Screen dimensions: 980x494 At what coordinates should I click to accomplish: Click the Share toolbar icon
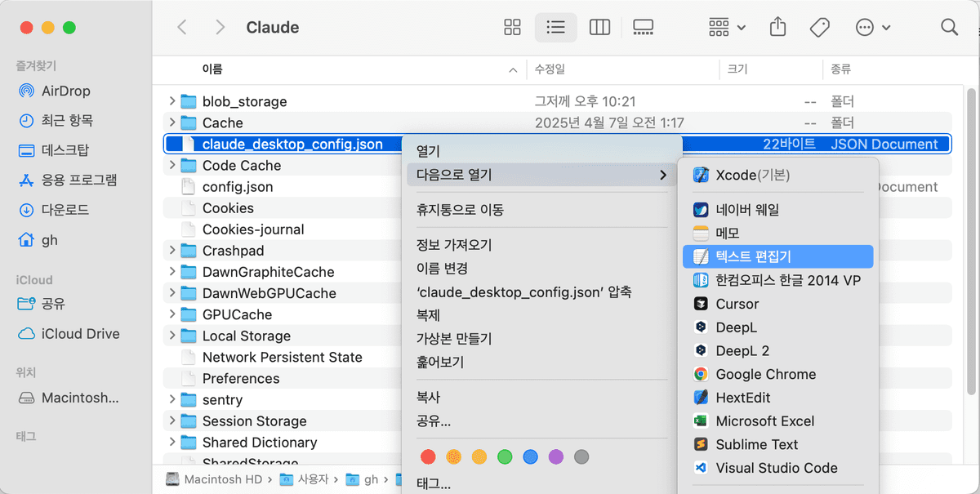[778, 27]
